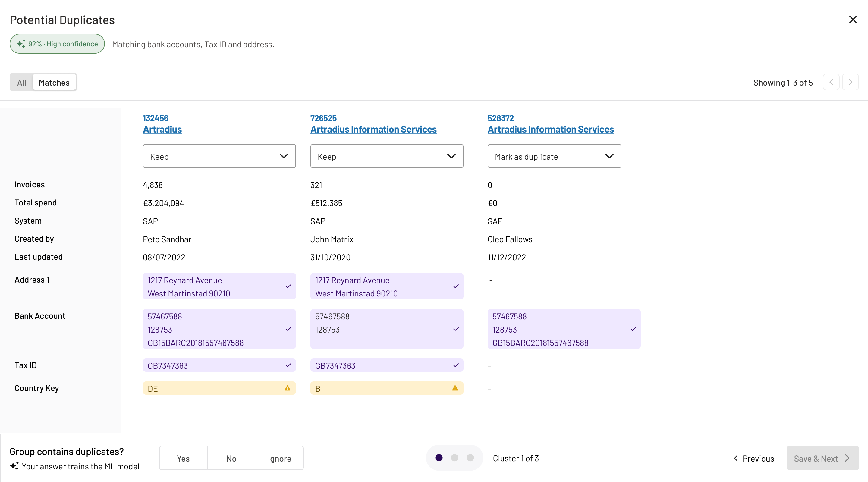Click checkmark on 132456 Tax ID
Screen dimensions: 868x482
click(288, 365)
